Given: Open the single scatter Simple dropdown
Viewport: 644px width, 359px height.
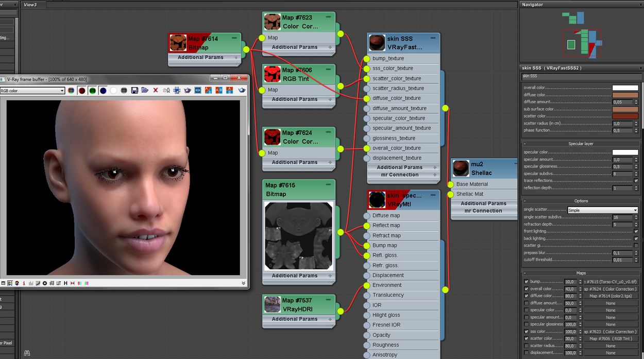Looking at the screenshot, I should pyautogui.click(x=602, y=210).
